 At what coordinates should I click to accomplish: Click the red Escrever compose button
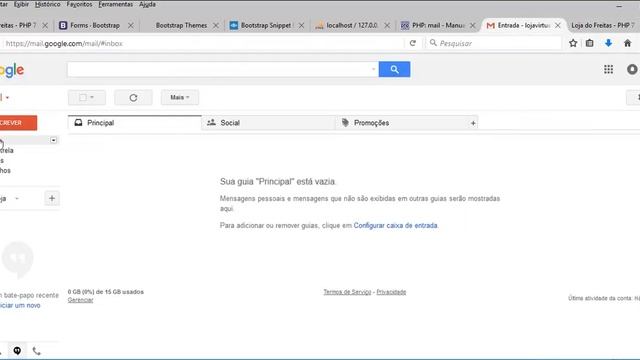[x=18, y=123]
